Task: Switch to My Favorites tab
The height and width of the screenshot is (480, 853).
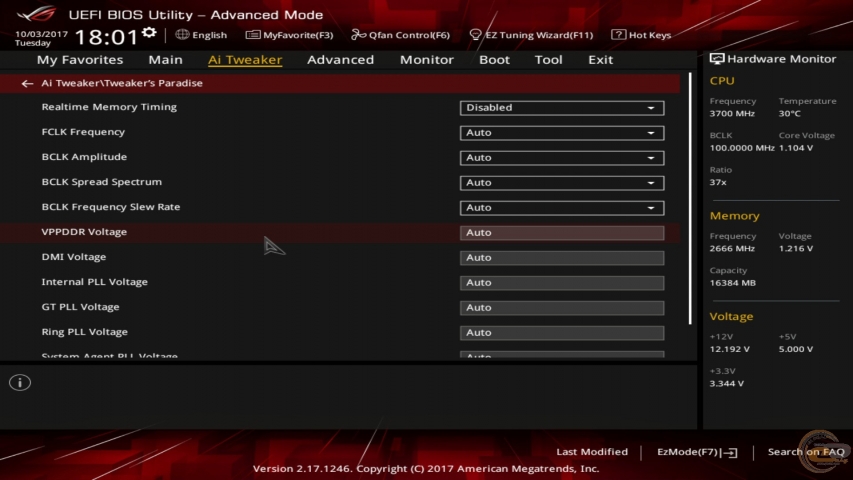Action: [x=80, y=59]
